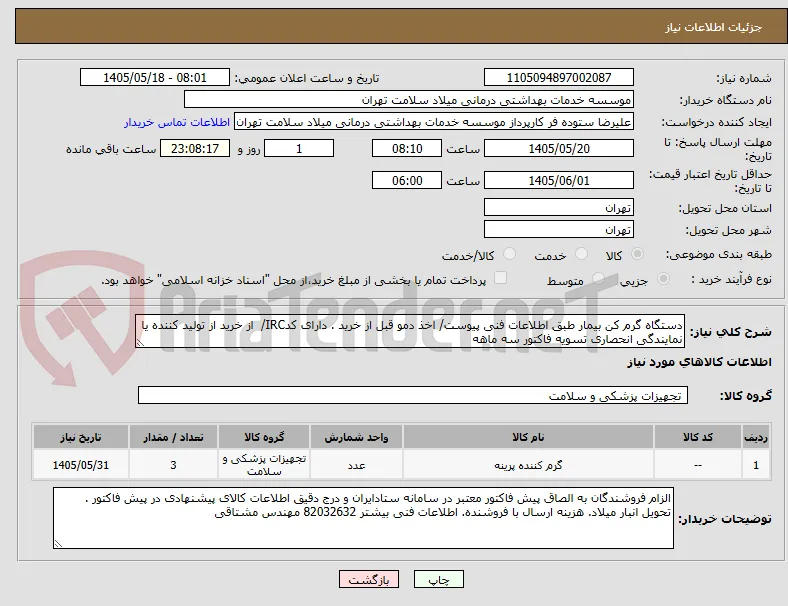Screen dimensions: 788x606
Task: Click the unit cell عدد
Action: 356,465
